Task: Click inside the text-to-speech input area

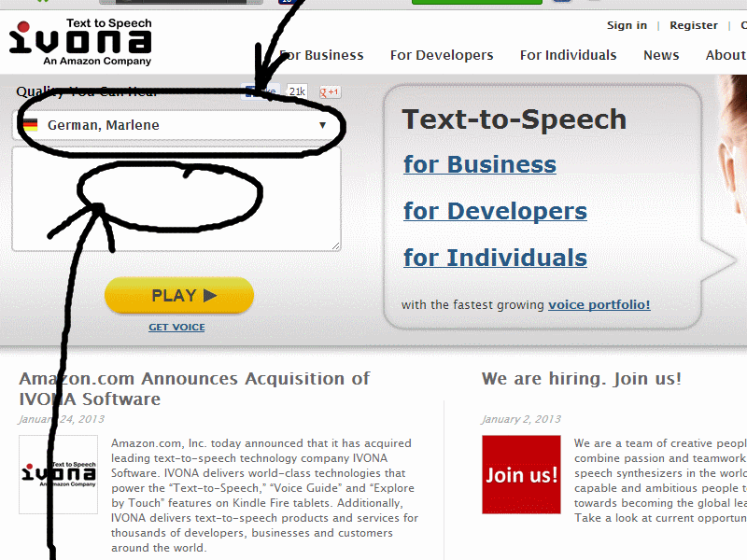Action: pyautogui.click(x=176, y=199)
